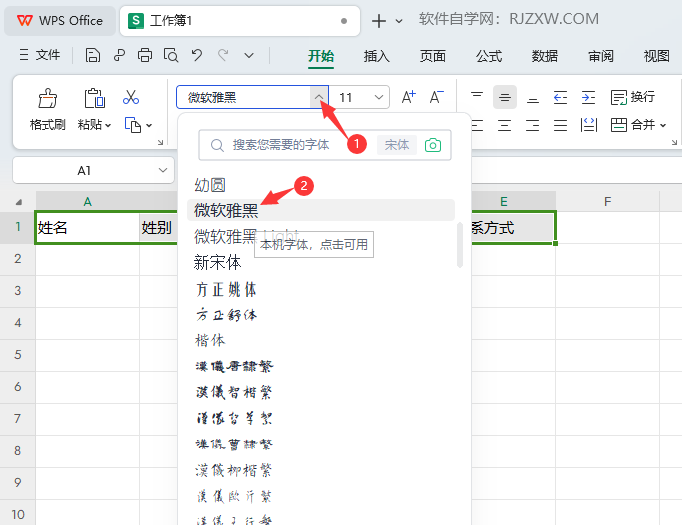Image resolution: width=682 pixels, height=525 pixels.
Task: Select the Format Painter tool
Action: click(x=47, y=109)
